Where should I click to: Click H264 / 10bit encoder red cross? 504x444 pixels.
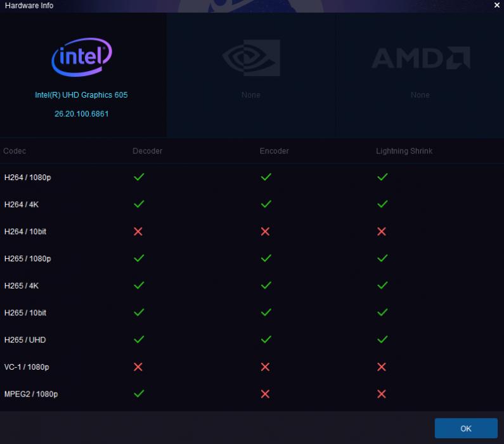point(265,231)
